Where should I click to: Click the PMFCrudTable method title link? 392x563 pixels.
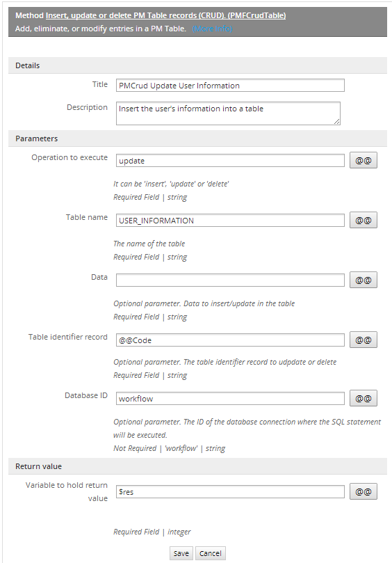point(165,15)
